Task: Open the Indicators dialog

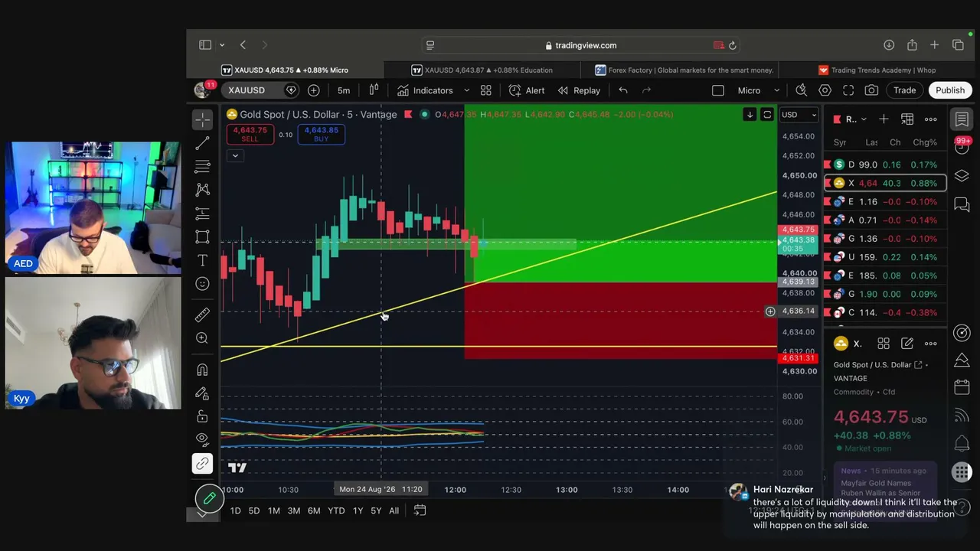Action: coord(425,90)
